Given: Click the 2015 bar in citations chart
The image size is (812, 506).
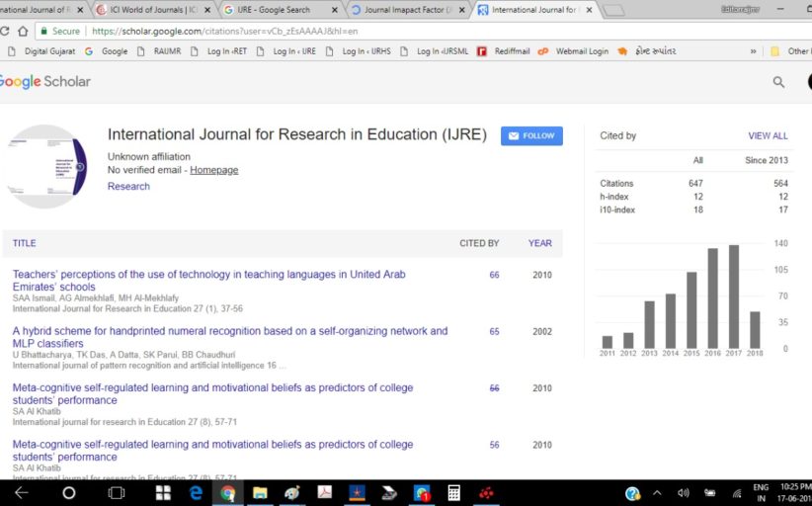Looking at the screenshot, I should (691, 310).
